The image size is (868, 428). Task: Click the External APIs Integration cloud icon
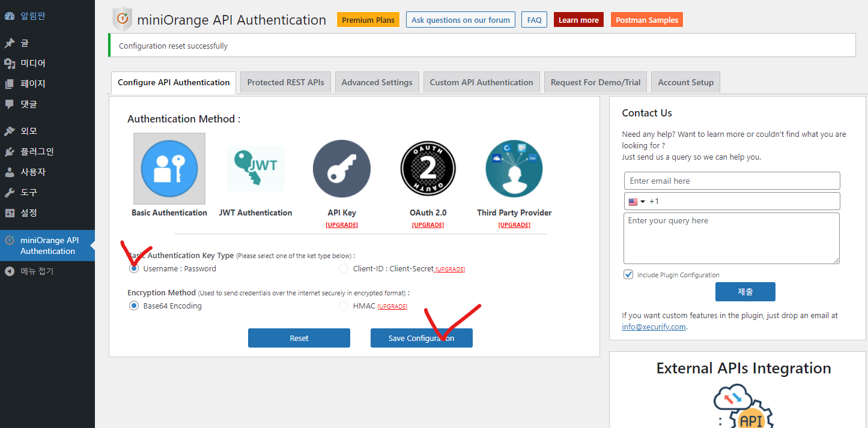point(743,406)
